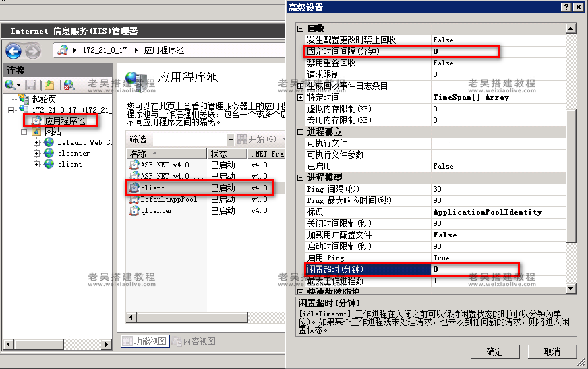The image size is (588, 369).
Task: Switch to 功能视图 tab
Action: (x=145, y=341)
